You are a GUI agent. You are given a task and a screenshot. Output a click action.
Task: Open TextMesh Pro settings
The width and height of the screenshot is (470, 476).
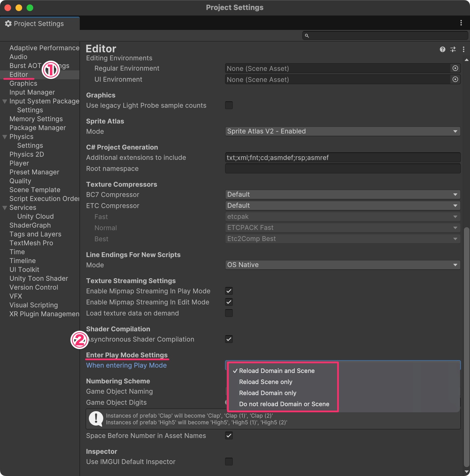click(x=31, y=243)
